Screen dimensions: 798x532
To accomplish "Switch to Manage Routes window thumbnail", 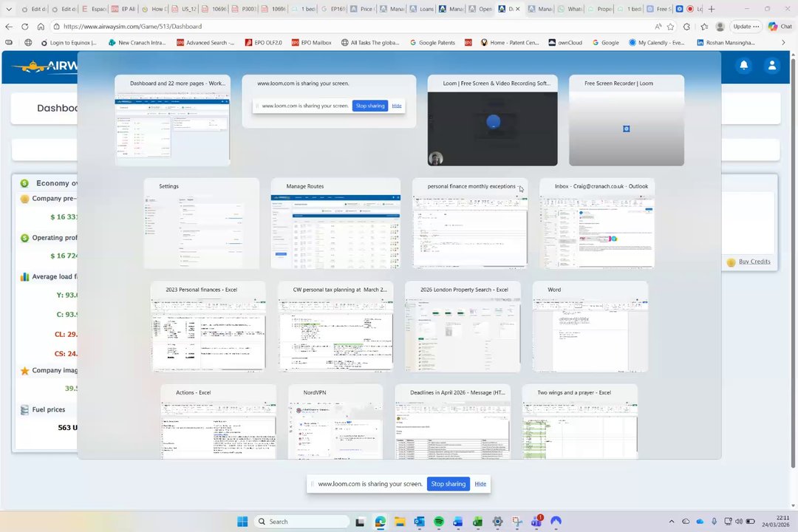I will [335, 223].
